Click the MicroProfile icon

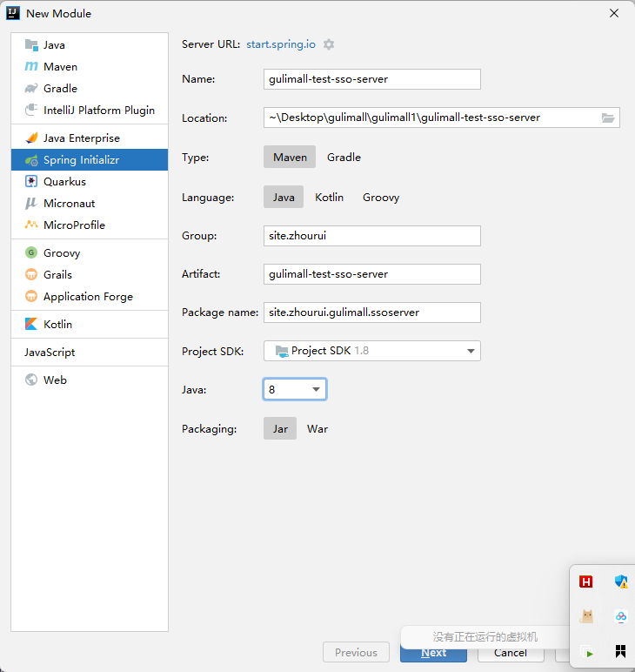[x=31, y=225]
